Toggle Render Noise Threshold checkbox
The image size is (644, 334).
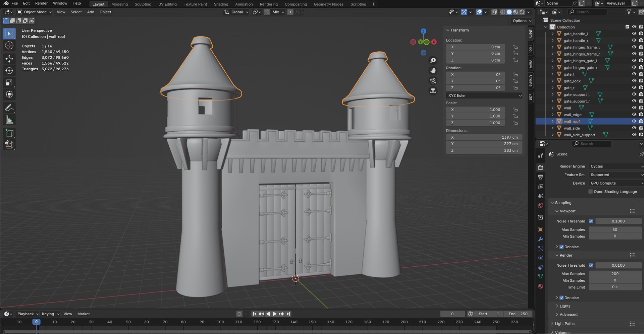[591, 265]
